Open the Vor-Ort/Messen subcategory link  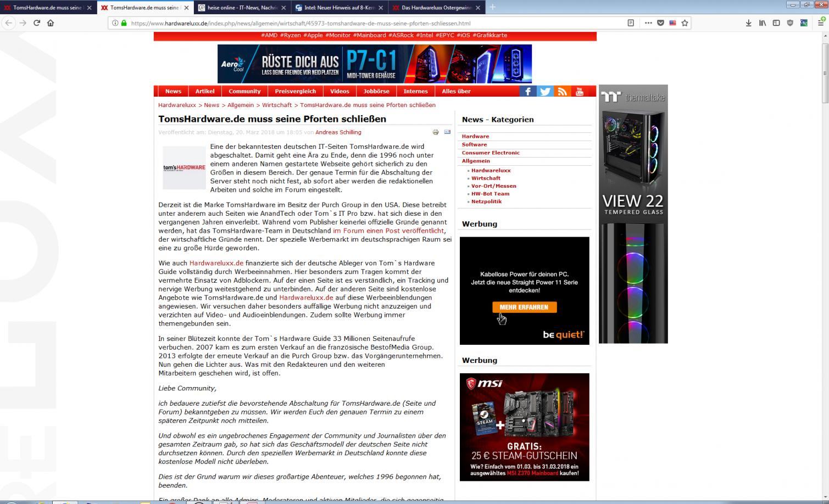pyautogui.click(x=493, y=186)
